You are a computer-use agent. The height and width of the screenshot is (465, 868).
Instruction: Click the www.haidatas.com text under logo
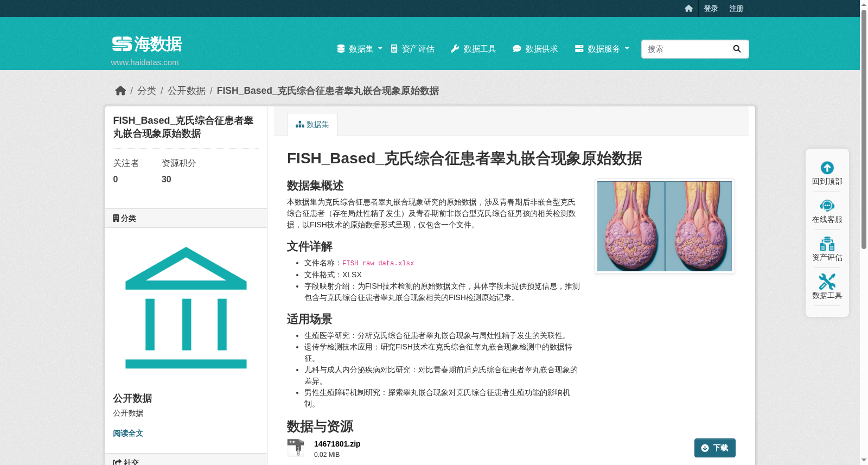(145, 62)
